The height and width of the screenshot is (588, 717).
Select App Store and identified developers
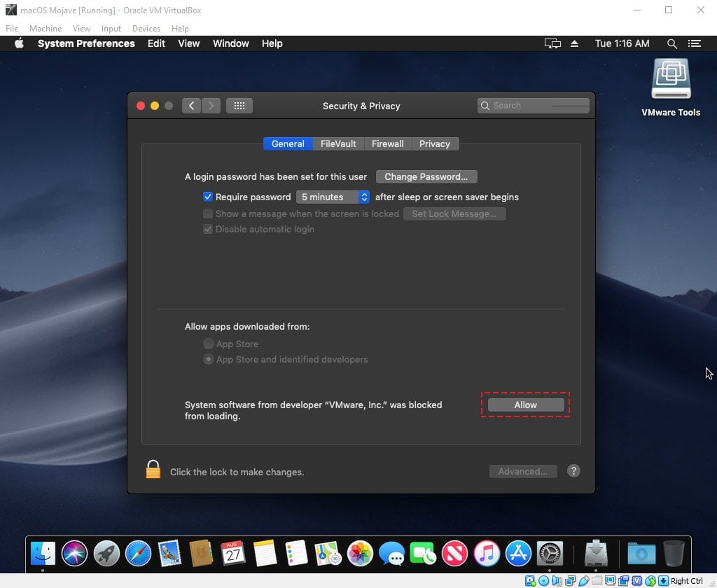click(x=209, y=359)
